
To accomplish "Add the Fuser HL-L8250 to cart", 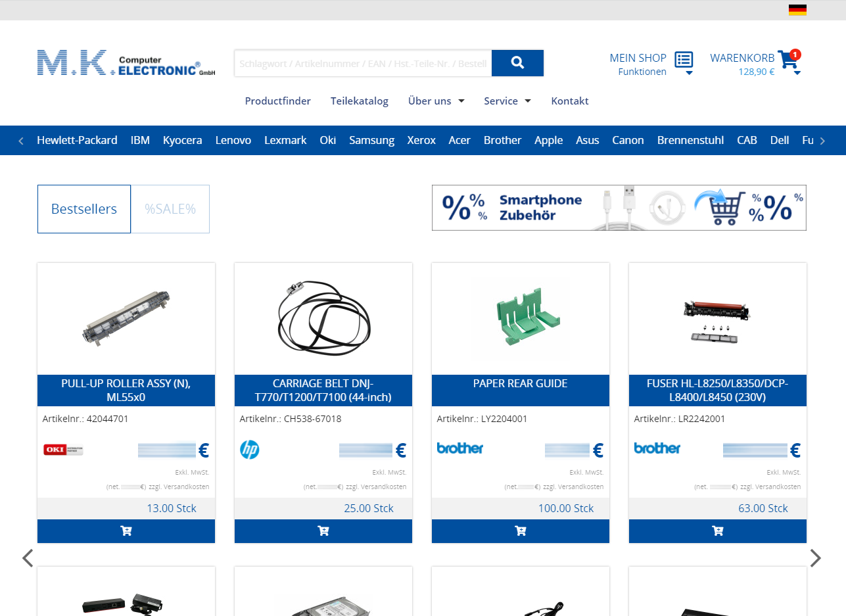I will tap(717, 531).
